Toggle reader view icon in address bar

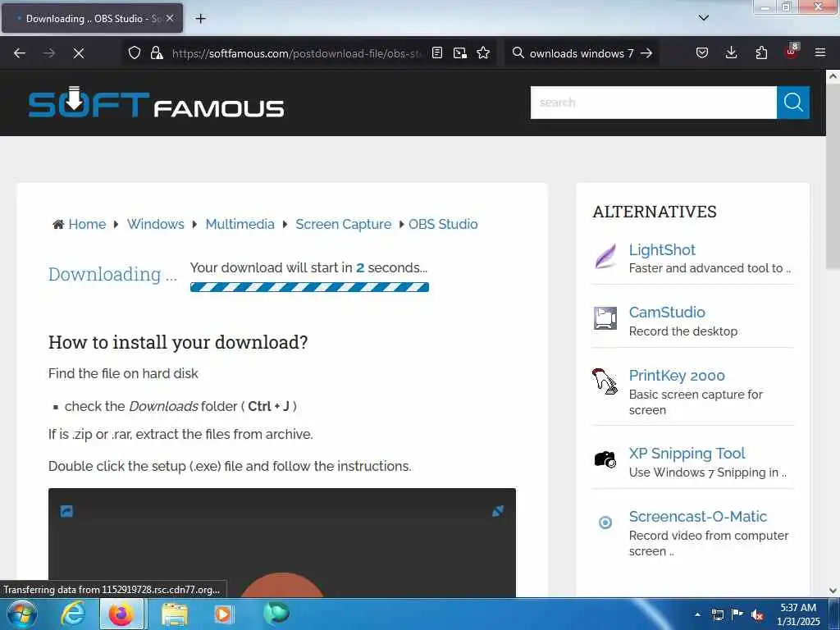[437, 53]
